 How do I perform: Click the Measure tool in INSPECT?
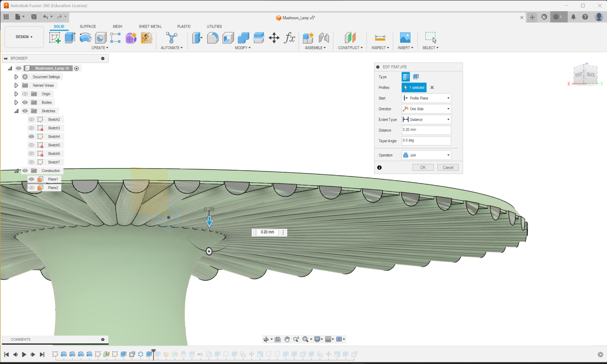pyautogui.click(x=380, y=38)
